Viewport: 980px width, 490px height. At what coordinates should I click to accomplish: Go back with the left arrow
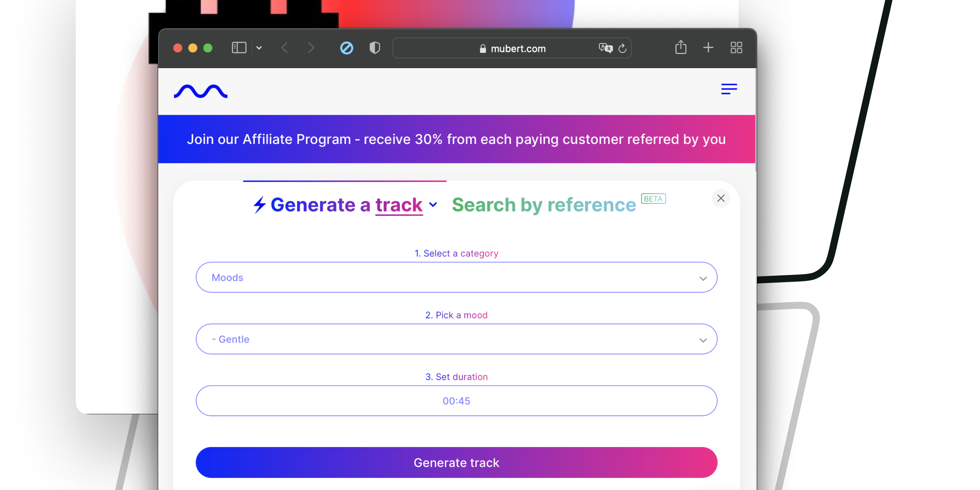[284, 48]
